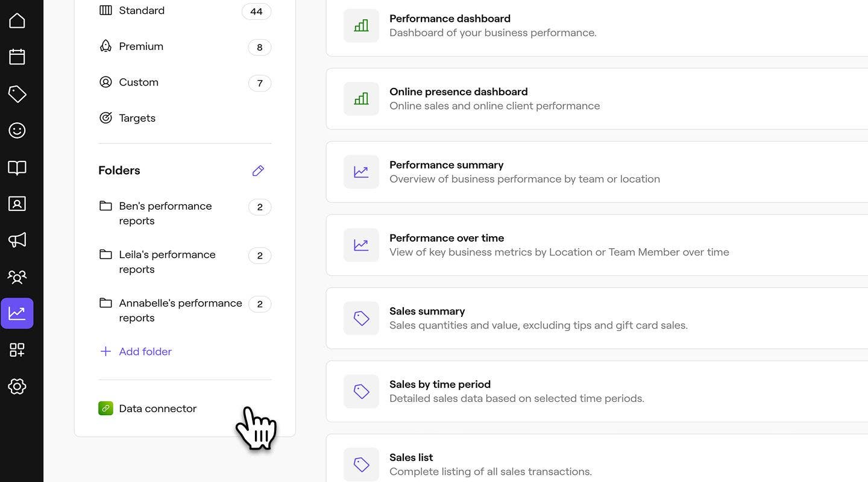Open Annabelle's performance reports folder
The height and width of the screenshot is (482, 868).
180,310
